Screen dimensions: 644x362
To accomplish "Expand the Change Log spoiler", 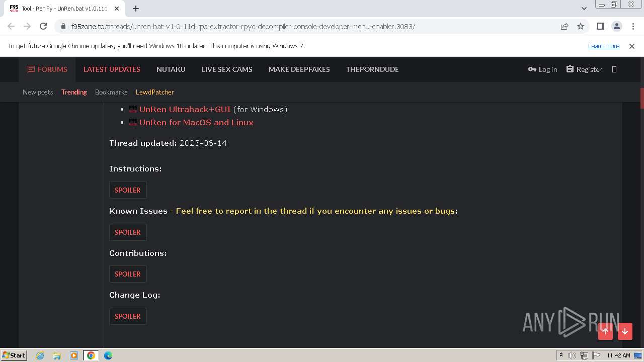I will [128, 316].
